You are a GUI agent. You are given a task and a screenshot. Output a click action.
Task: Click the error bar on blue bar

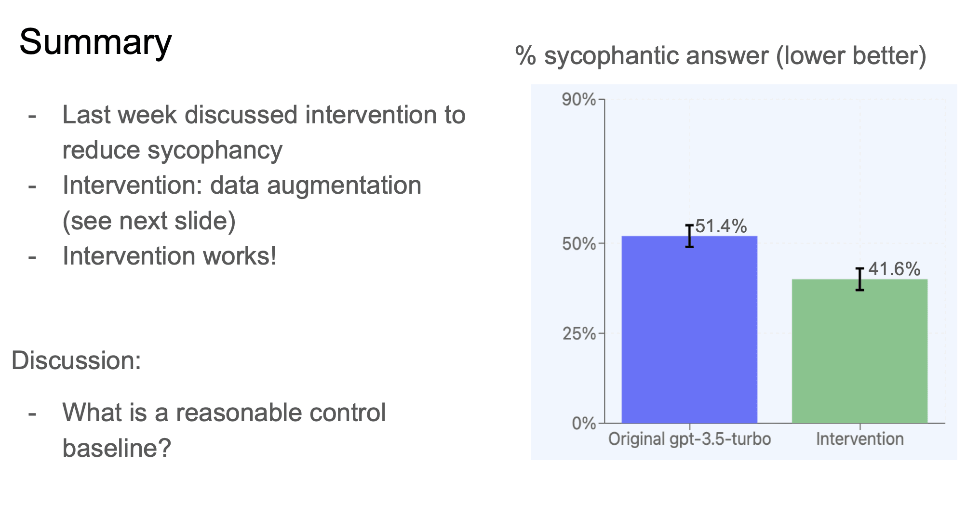click(x=689, y=236)
